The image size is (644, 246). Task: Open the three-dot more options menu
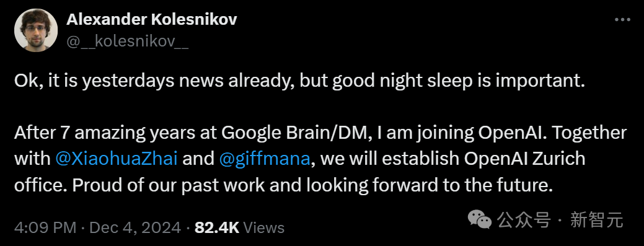(622, 20)
